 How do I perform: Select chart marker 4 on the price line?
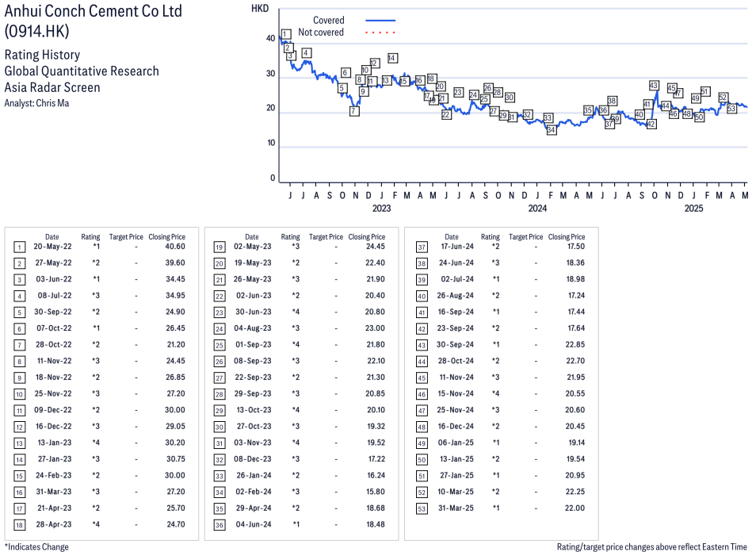click(306, 53)
